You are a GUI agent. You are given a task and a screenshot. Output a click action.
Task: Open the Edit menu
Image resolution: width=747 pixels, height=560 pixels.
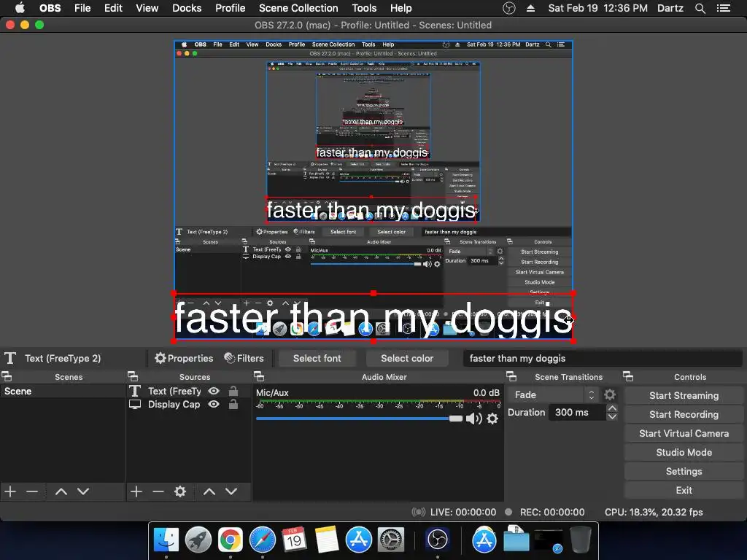point(113,8)
